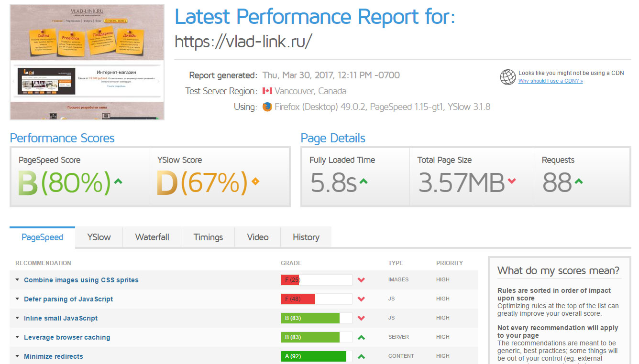Click the green up arrow next to 88 requests
Viewport: 639px width, 364px height.
(578, 181)
